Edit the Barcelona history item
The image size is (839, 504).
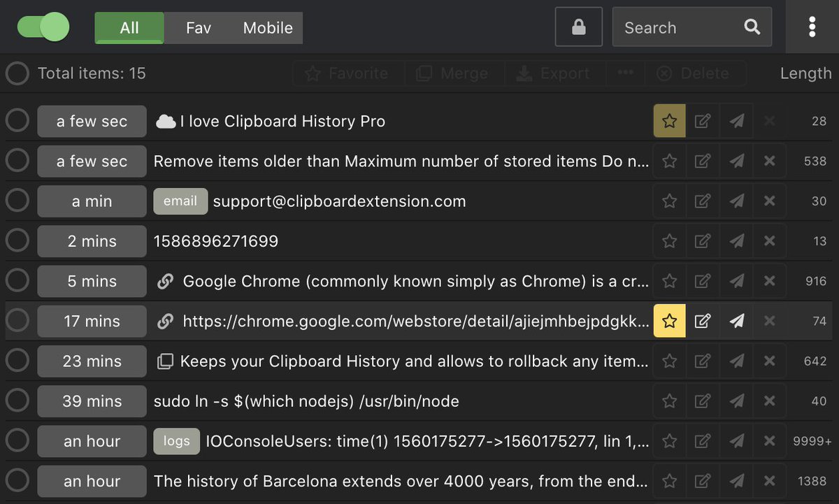703,481
